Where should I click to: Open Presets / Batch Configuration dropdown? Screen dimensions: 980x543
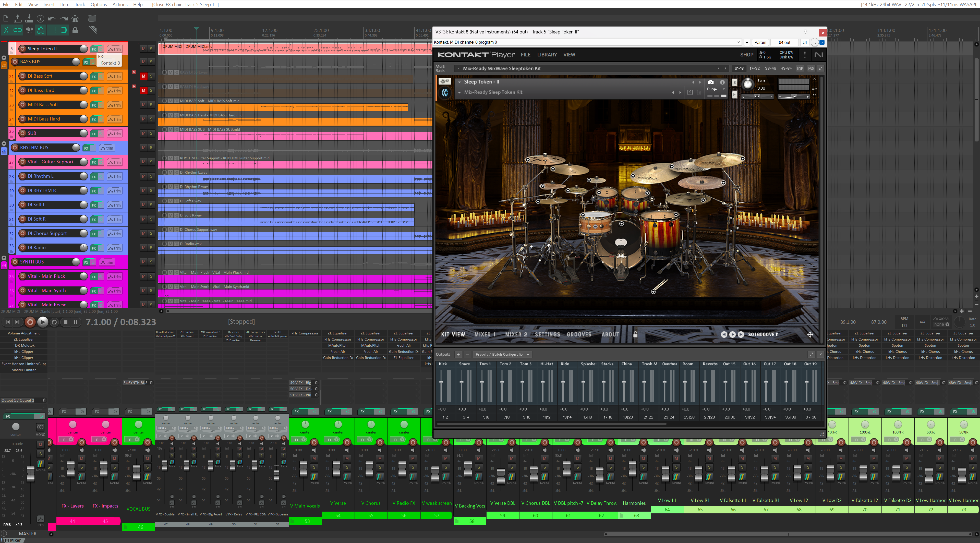(x=502, y=354)
